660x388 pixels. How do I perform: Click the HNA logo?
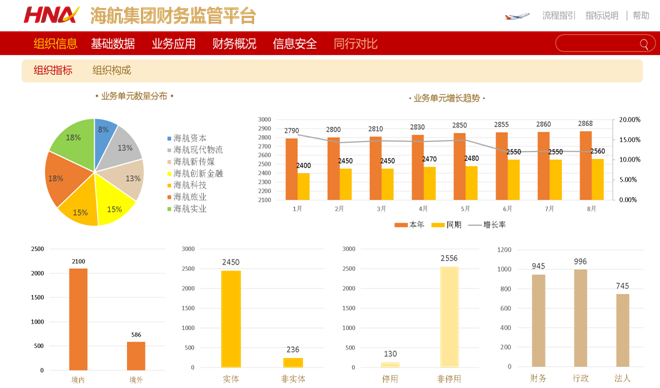tap(51, 15)
